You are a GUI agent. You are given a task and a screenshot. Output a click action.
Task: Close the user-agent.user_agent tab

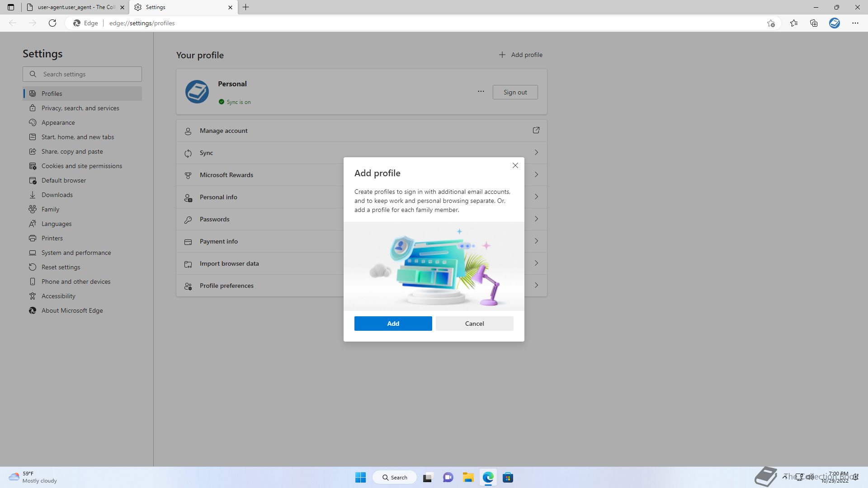(122, 7)
